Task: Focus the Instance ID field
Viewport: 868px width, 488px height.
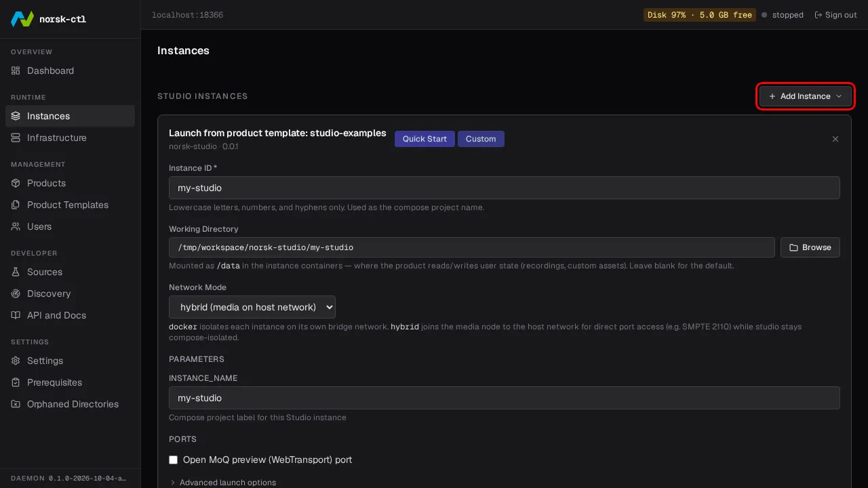Action: 505,188
